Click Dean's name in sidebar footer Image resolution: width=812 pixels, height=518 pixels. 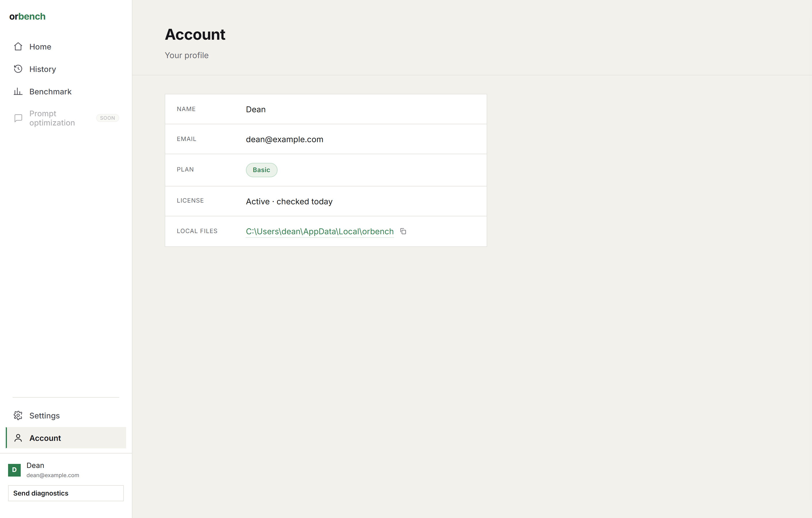point(35,465)
